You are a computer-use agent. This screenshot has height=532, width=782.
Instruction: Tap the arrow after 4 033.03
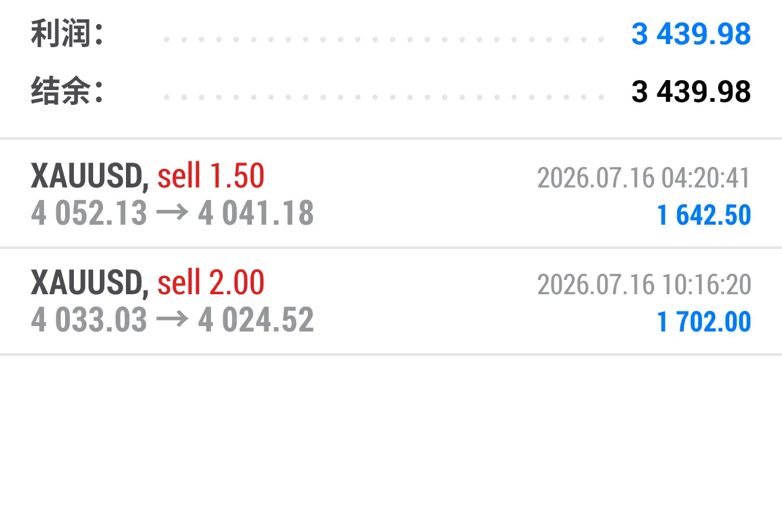pyautogui.click(x=173, y=321)
